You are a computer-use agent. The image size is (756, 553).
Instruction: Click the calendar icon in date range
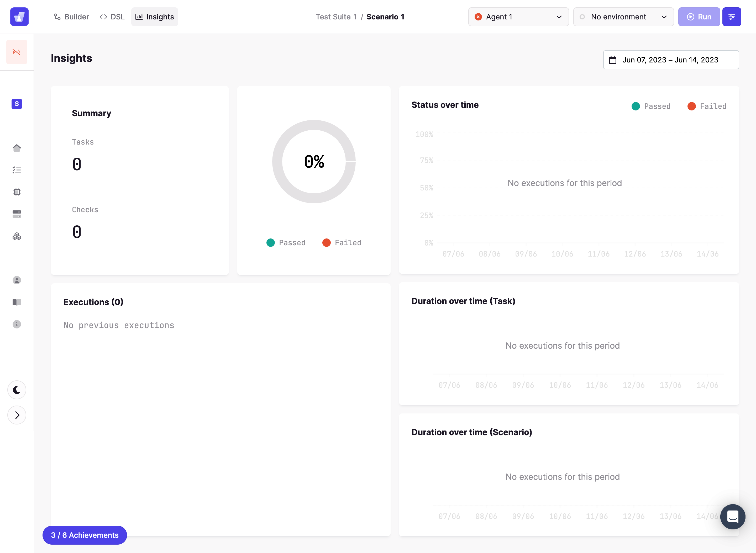(613, 60)
